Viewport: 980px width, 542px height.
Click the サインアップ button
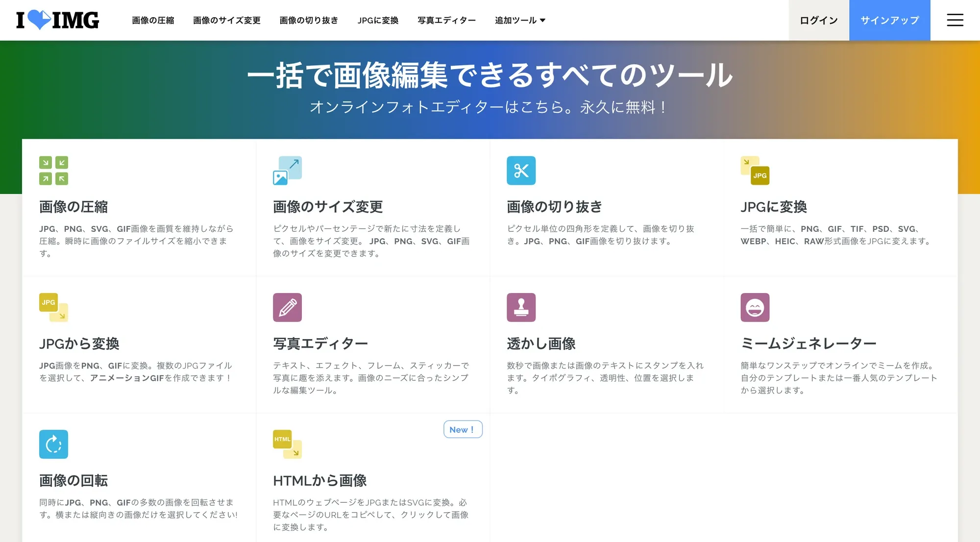click(890, 20)
